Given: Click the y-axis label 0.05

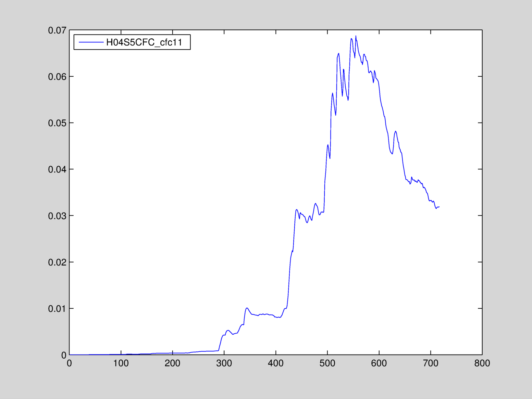Looking at the screenshot, I should [x=57, y=123].
